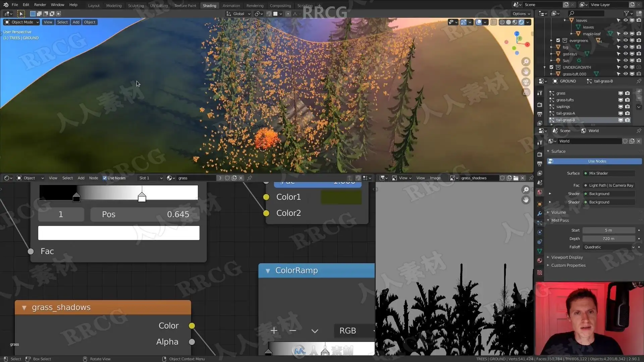The width and height of the screenshot is (644, 362).
Task: Open the Falloff Quadratic dropdown
Action: pos(609,247)
